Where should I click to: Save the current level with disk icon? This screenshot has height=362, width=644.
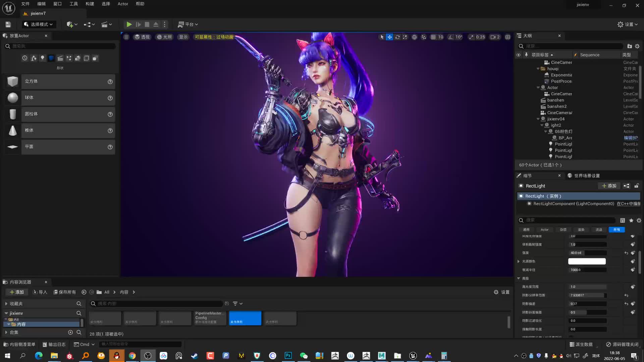tap(8, 24)
